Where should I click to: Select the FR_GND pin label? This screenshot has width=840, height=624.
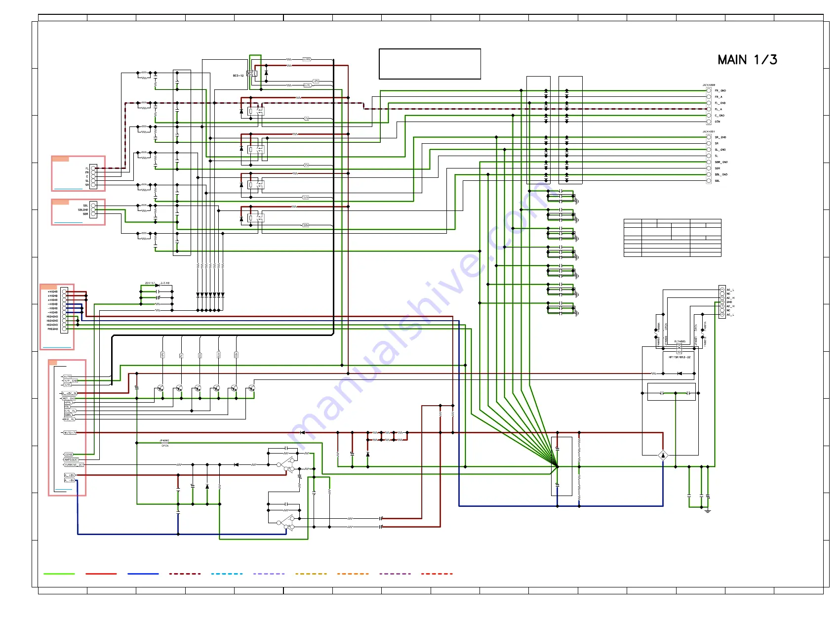tap(720, 91)
